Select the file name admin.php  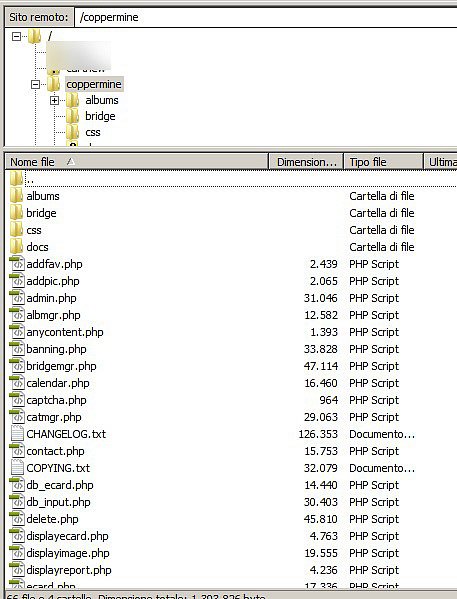[51, 298]
